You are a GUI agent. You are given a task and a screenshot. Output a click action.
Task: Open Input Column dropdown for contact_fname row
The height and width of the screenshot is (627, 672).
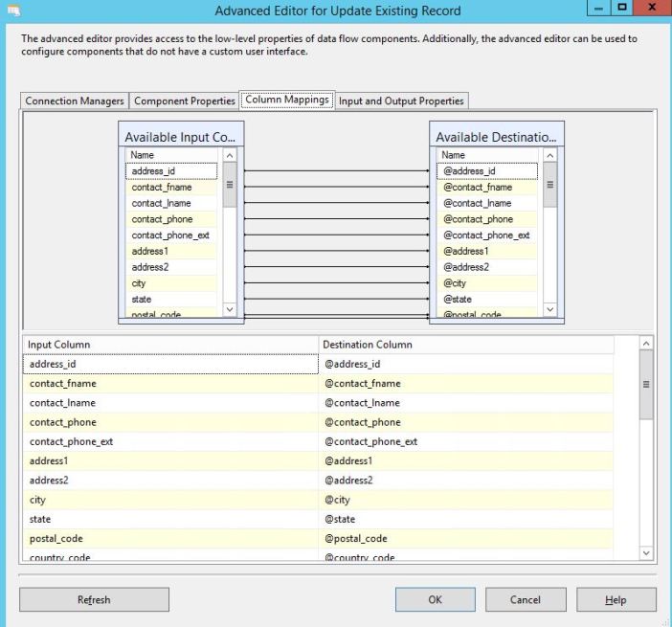(170, 384)
